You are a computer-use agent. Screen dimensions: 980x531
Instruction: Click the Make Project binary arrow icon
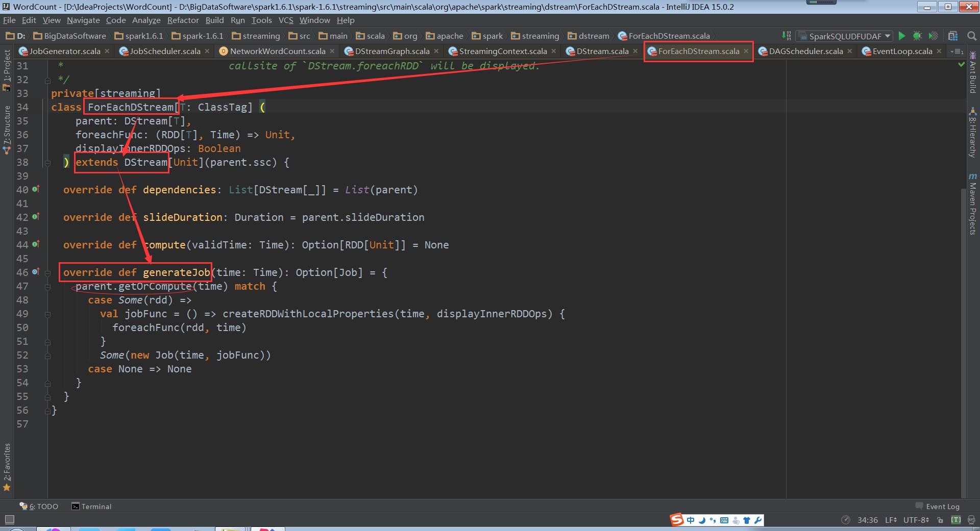(787, 36)
